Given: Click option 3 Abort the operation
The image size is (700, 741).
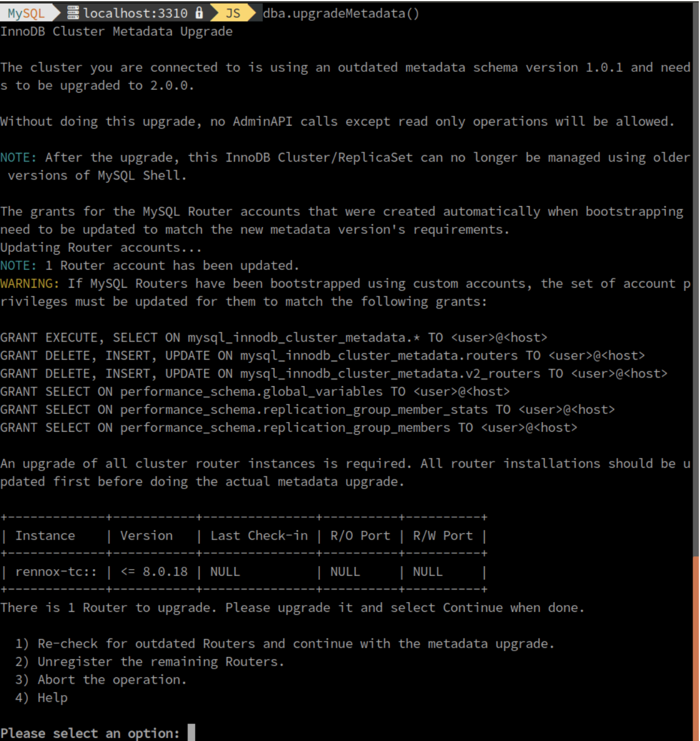Looking at the screenshot, I should pos(101,680).
